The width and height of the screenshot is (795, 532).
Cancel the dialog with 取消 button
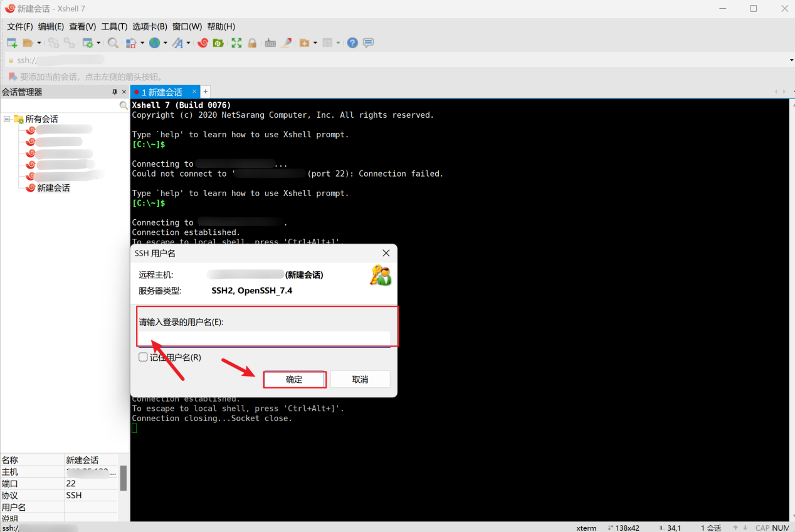point(360,379)
